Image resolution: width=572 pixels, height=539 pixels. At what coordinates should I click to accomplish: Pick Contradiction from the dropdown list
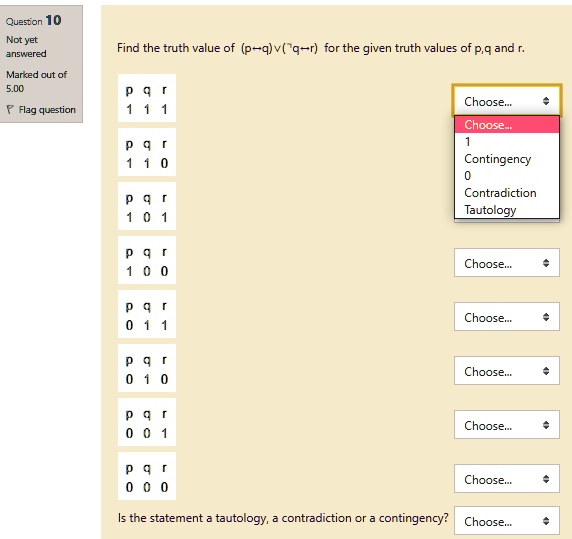(506, 193)
